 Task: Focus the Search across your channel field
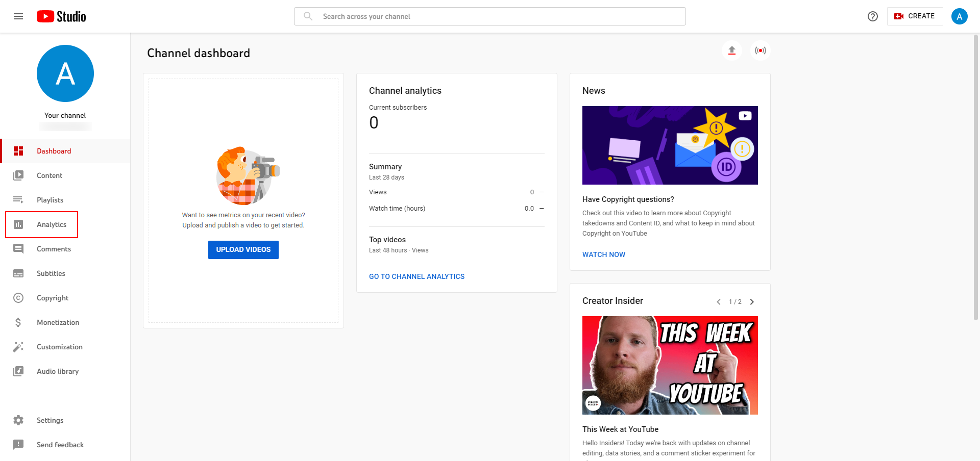point(490,16)
